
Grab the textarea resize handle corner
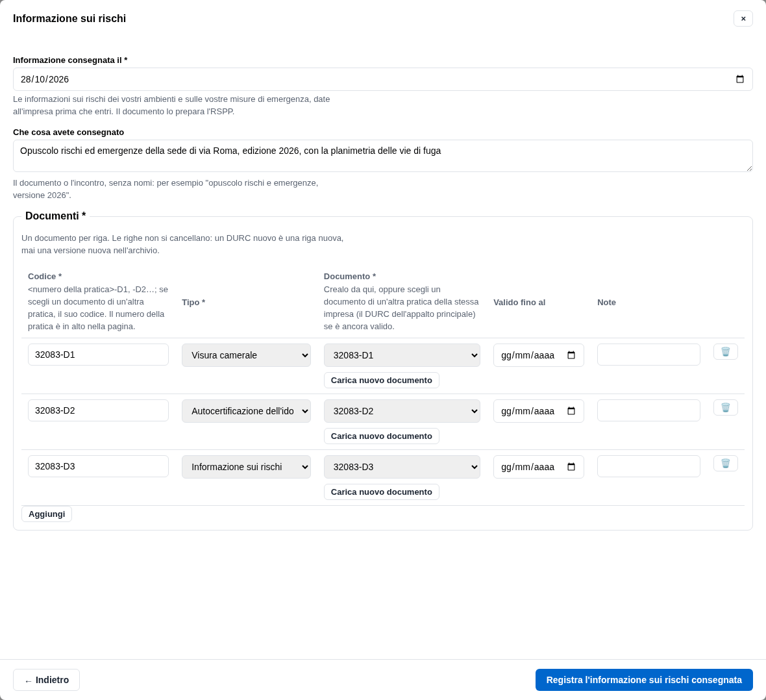pos(749,168)
